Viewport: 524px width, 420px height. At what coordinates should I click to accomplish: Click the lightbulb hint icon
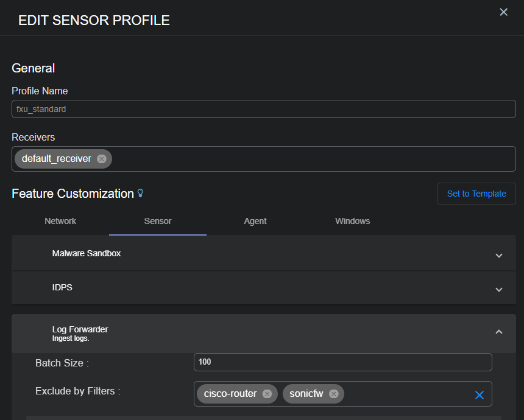[x=141, y=194]
